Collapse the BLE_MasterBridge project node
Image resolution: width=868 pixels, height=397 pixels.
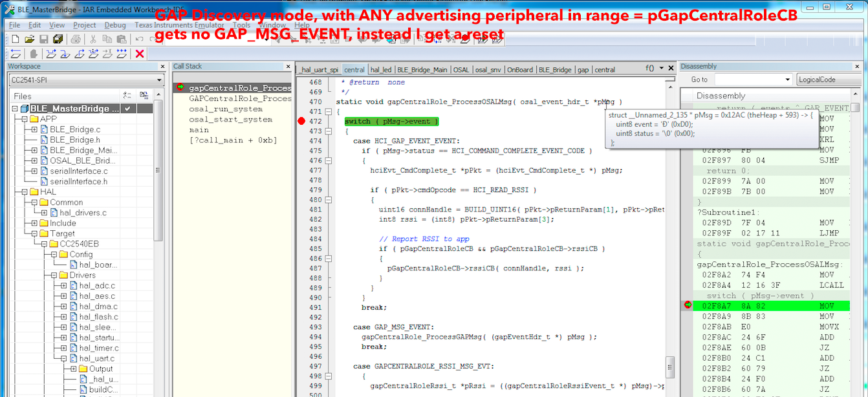tap(14, 109)
